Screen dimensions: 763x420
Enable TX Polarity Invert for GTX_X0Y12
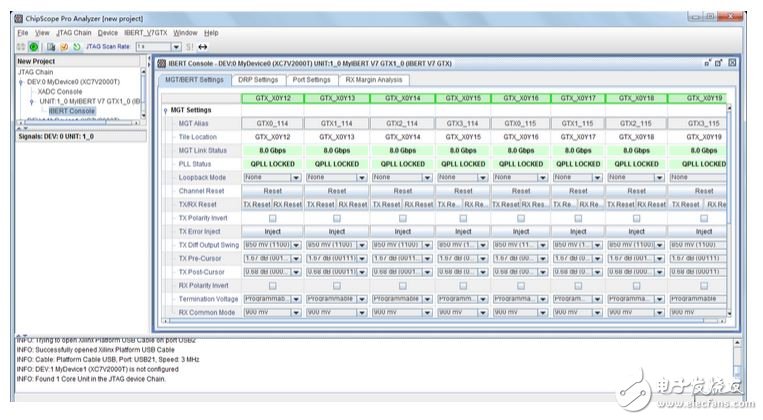[x=272, y=217]
